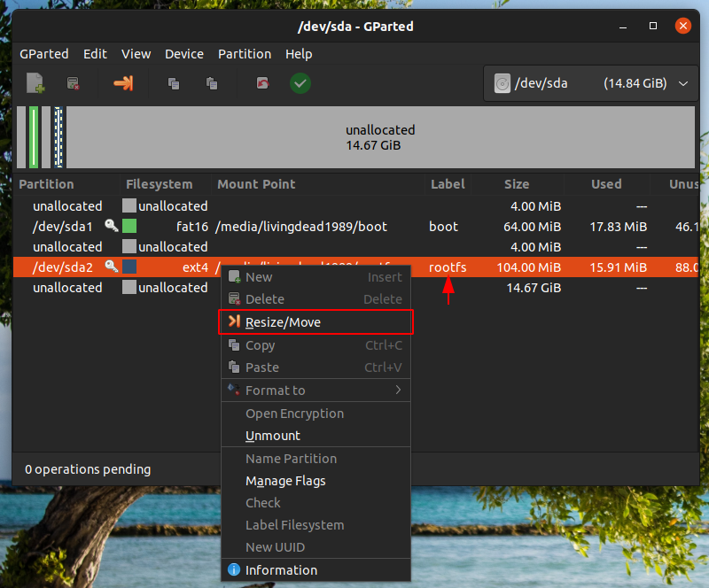Click the 0 operations pending status text
The height and width of the screenshot is (588, 709).
88,469
